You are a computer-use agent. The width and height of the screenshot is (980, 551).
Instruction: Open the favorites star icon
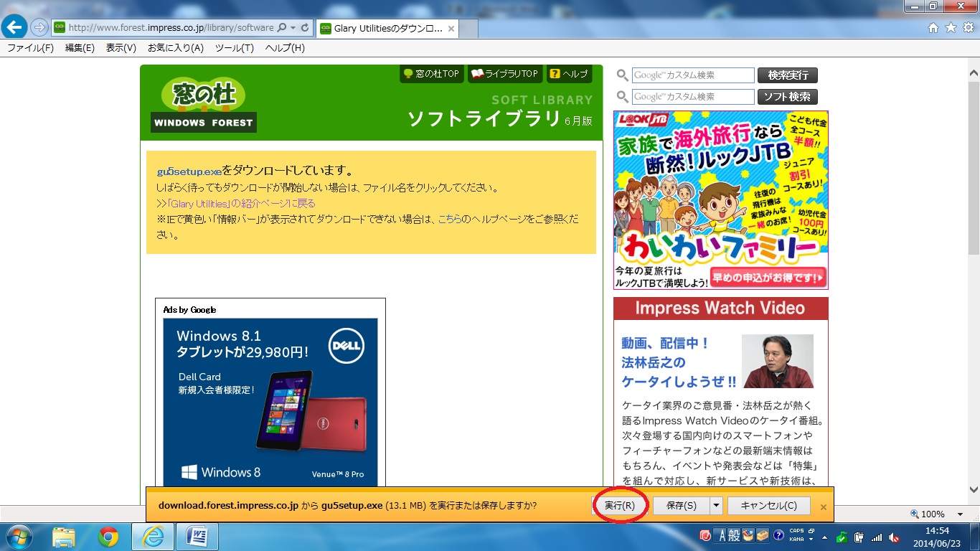point(951,28)
